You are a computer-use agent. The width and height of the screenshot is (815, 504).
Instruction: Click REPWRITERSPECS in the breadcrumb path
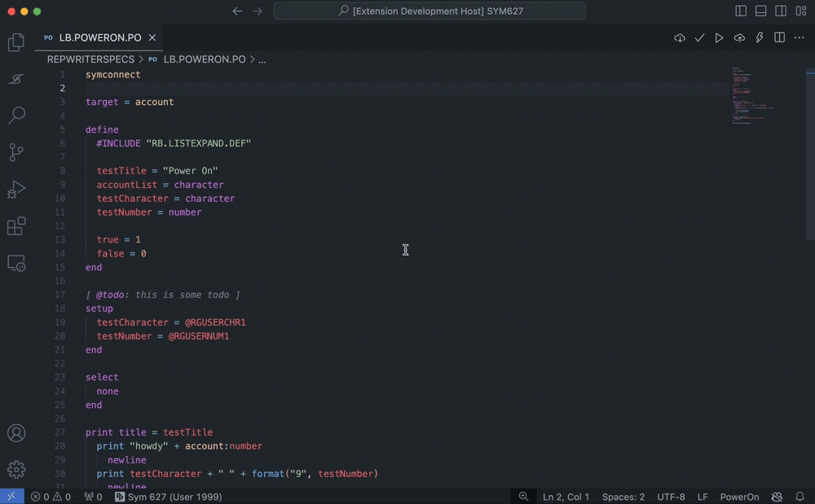coord(90,59)
